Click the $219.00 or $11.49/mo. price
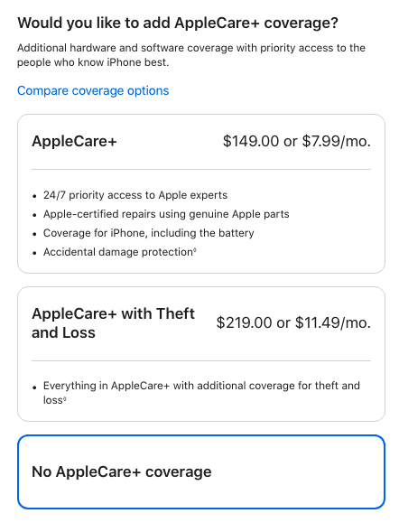 [293, 322]
